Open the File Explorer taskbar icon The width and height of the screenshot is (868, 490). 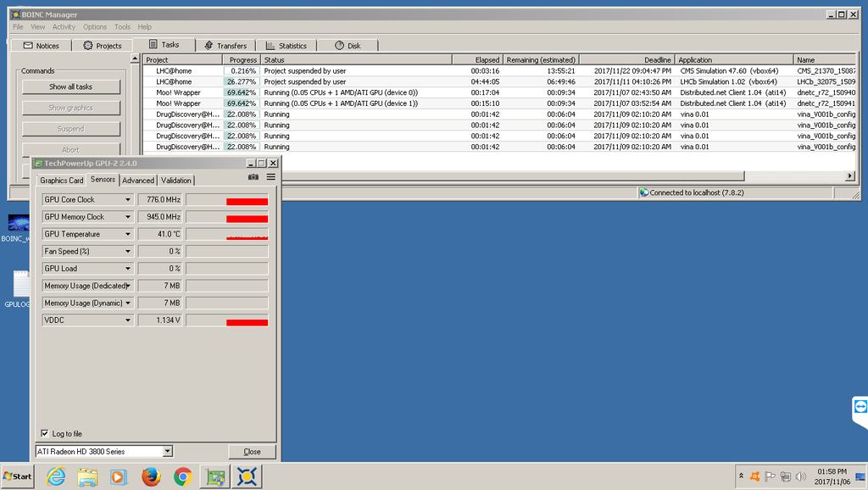tap(87, 476)
